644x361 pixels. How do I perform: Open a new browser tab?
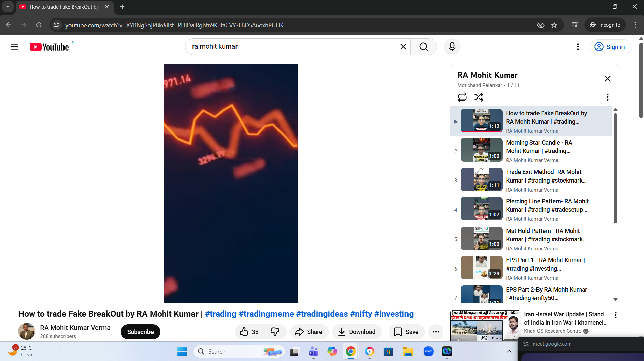122,7
